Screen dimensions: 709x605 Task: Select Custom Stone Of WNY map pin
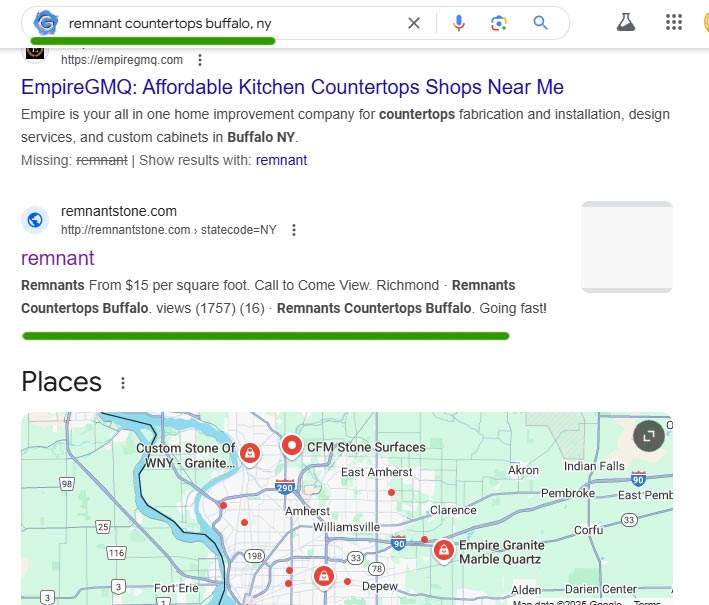pos(250,453)
